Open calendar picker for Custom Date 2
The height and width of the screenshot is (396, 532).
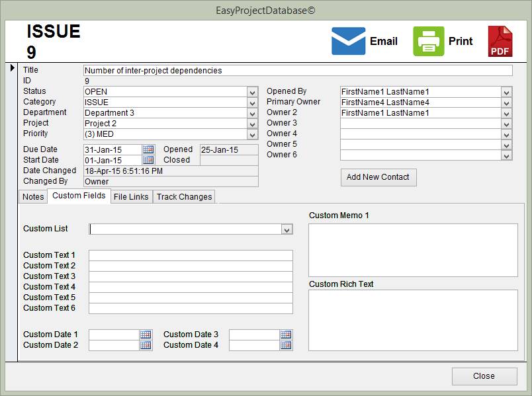146,345
